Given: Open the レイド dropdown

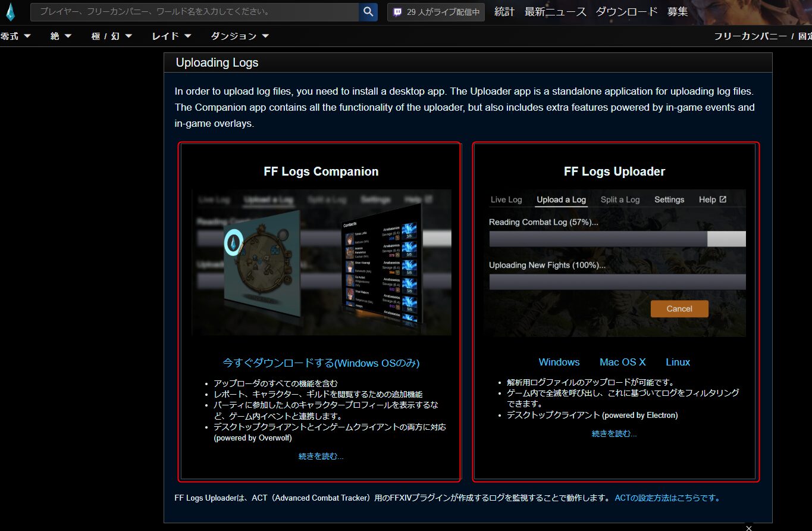Looking at the screenshot, I should point(169,36).
